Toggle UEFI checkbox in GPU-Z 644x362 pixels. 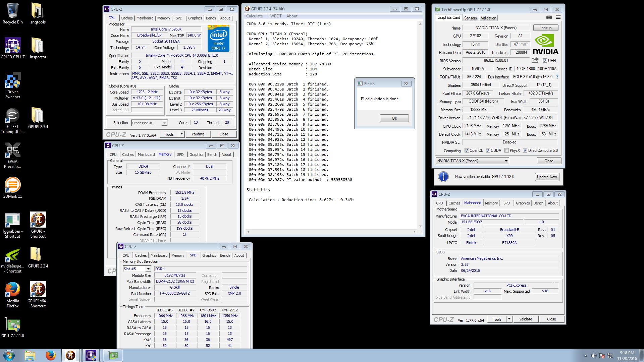coord(545,61)
